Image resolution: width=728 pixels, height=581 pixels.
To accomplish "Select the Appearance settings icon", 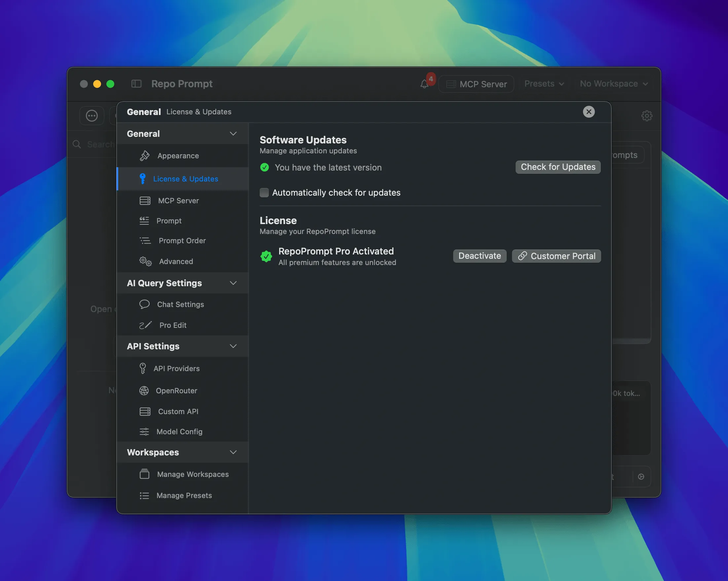I will [x=145, y=156].
